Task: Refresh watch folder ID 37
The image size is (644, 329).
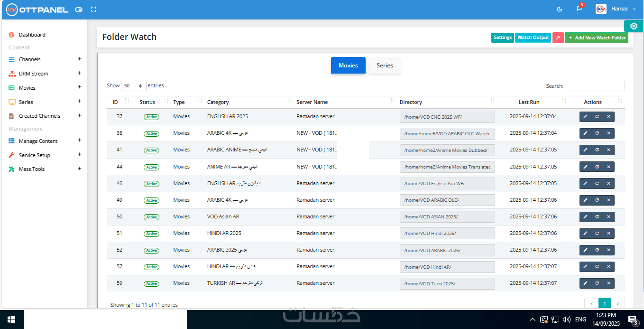Action: pos(597,117)
